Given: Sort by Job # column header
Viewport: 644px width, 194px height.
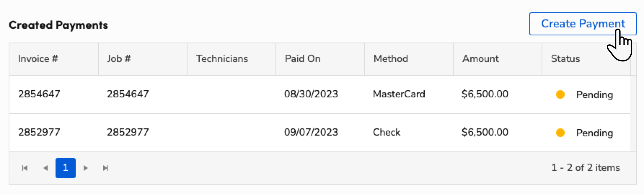Looking at the screenshot, I should pos(119,59).
